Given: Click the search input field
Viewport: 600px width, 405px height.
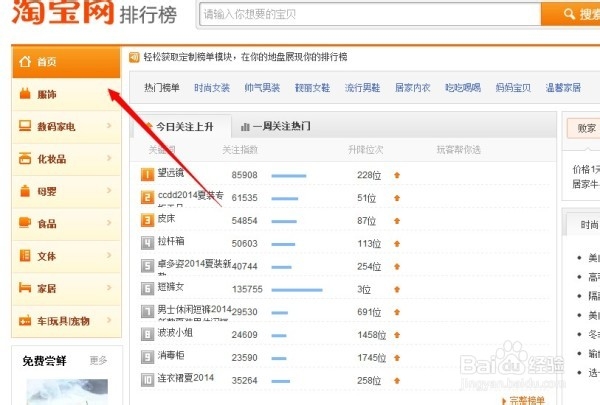Looking at the screenshot, I should point(370,14).
